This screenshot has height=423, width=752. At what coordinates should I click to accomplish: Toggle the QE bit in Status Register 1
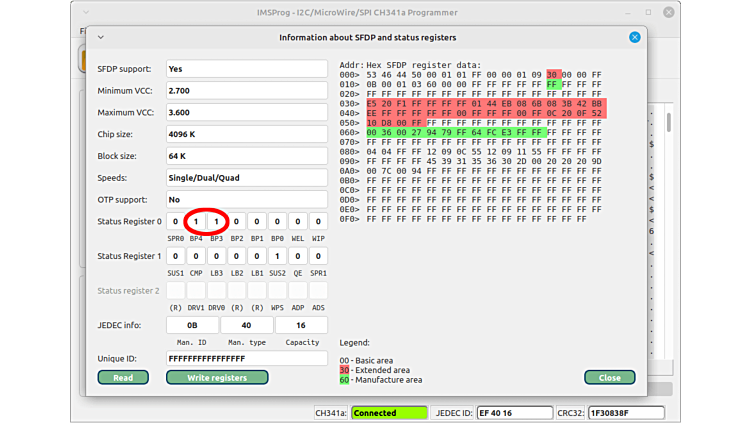point(298,256)
